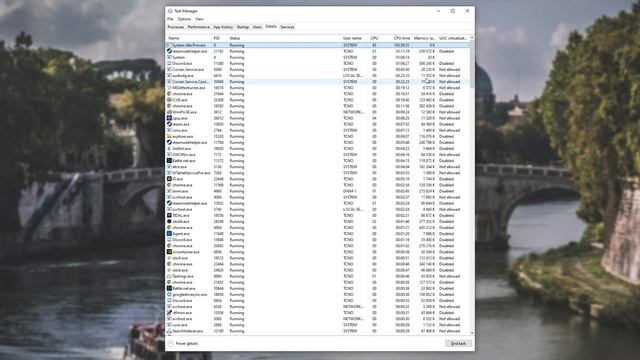The width and height of the screenshot is (640, 360).
Task: Click the Taskmgr.exe process icon
Action: (x=169, y=276)
